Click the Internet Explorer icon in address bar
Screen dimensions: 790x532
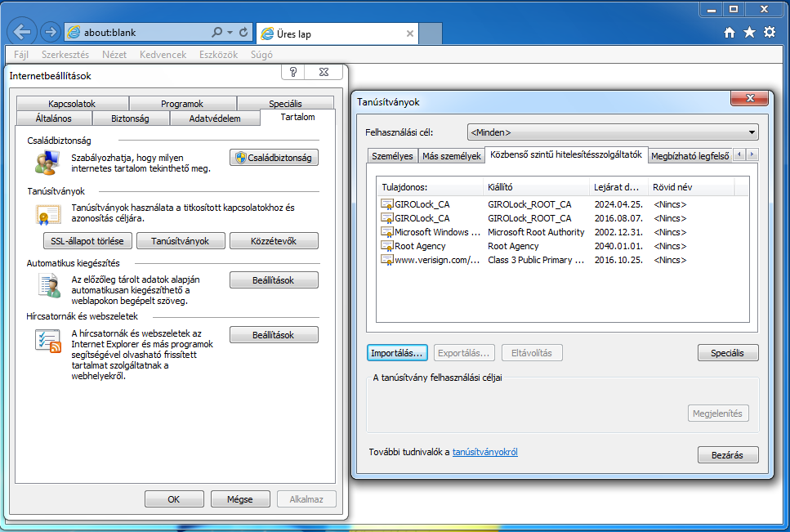pyautogui.click(x=74, y=32)
